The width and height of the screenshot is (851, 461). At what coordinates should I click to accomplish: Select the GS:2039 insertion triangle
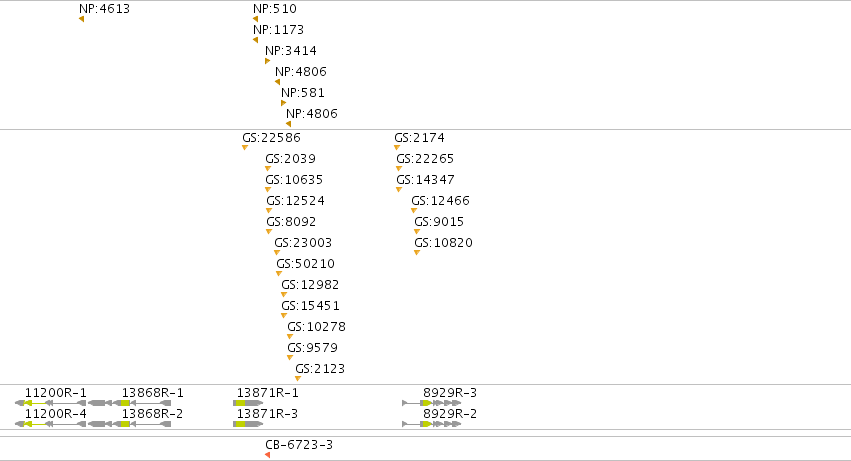point(268,168)
